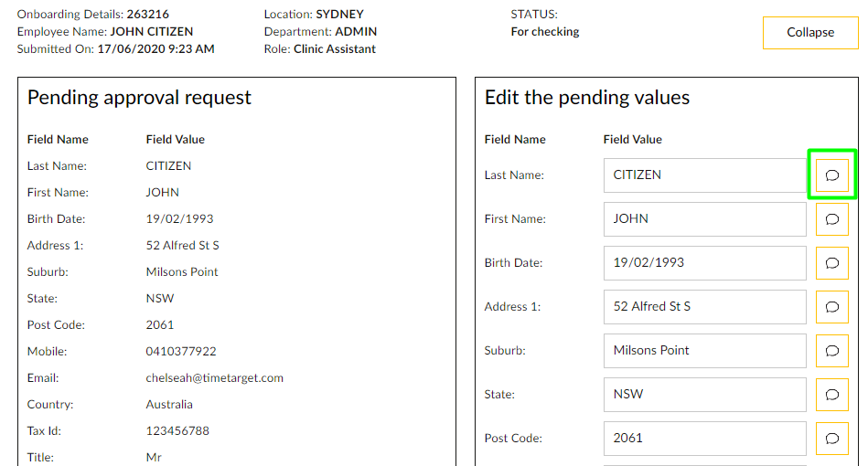Open comment bubble for Address 1
Image resolution: width=868 pixels, height=466 pixels.
click(x=831, y=307)
